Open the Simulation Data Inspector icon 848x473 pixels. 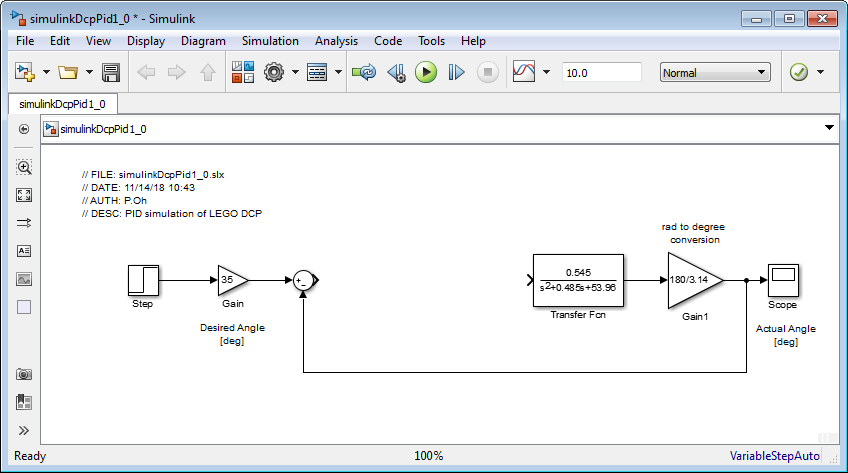tap(524, 71)
